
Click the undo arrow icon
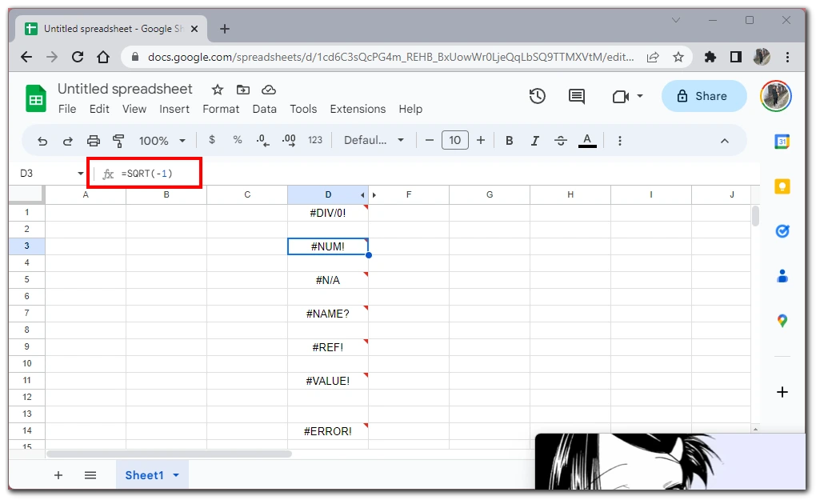42,141
